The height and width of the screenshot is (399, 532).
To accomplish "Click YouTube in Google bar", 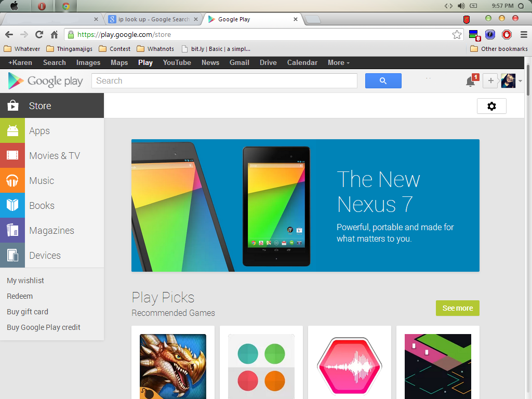I will 177,62.
